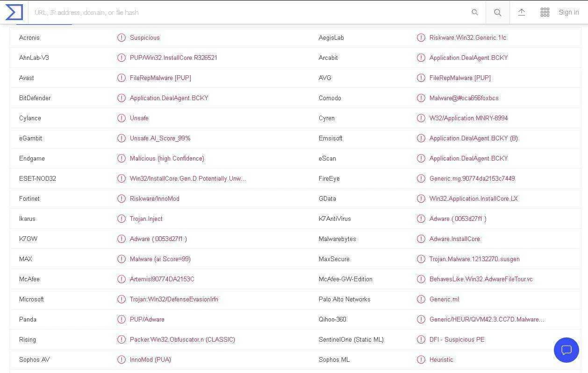Click the small magnifier inside search field

point(475,13)
